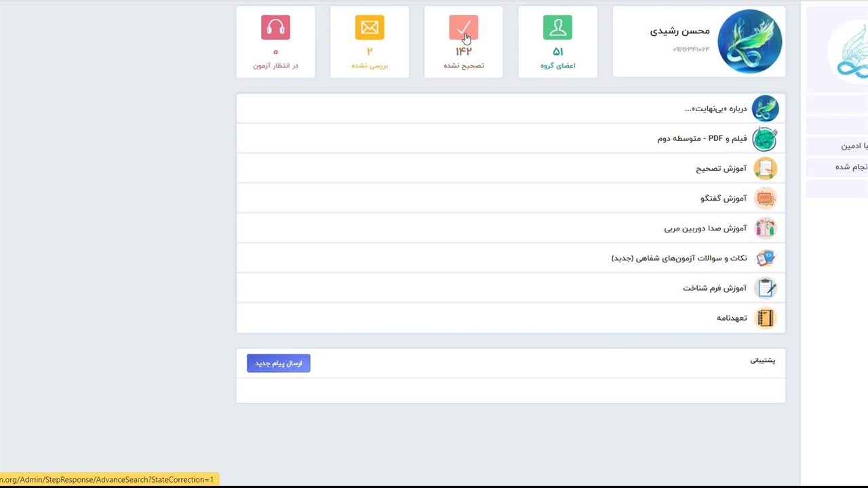Click the clipboard icon beside آموزش فرم شناخت
The width and height of the screenshot is (868, 488).
(x=765, y=288)
